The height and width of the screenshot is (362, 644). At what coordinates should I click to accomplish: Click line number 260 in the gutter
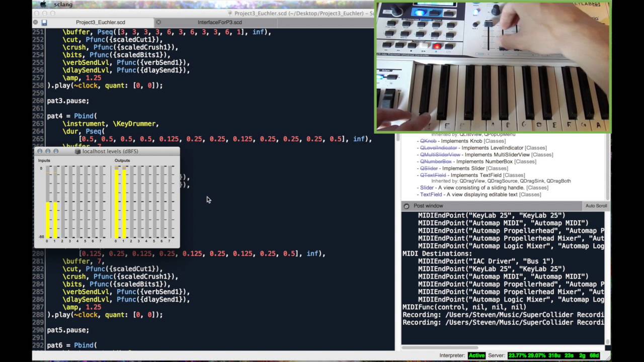pyautogui.click(x=38, y=101)
